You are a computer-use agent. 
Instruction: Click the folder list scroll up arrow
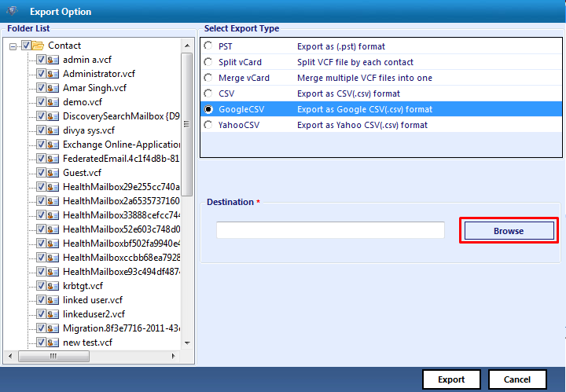tap(187, 46)
